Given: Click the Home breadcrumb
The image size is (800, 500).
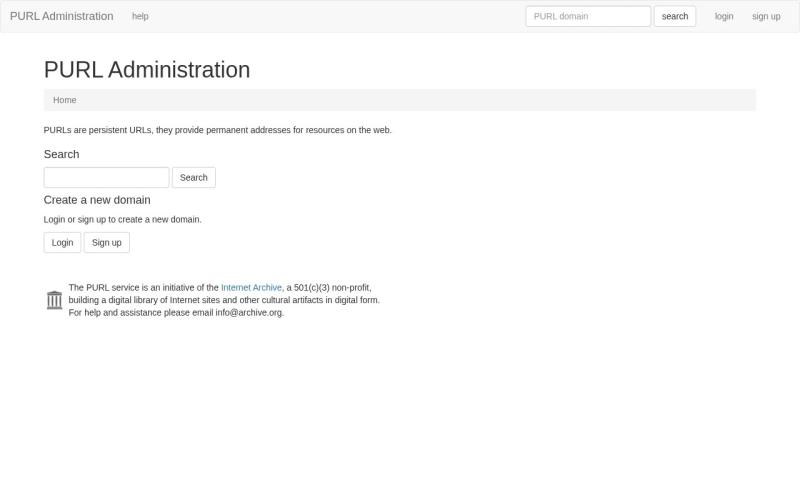Looking at the screenshot, I should click(x=65, y=100).
